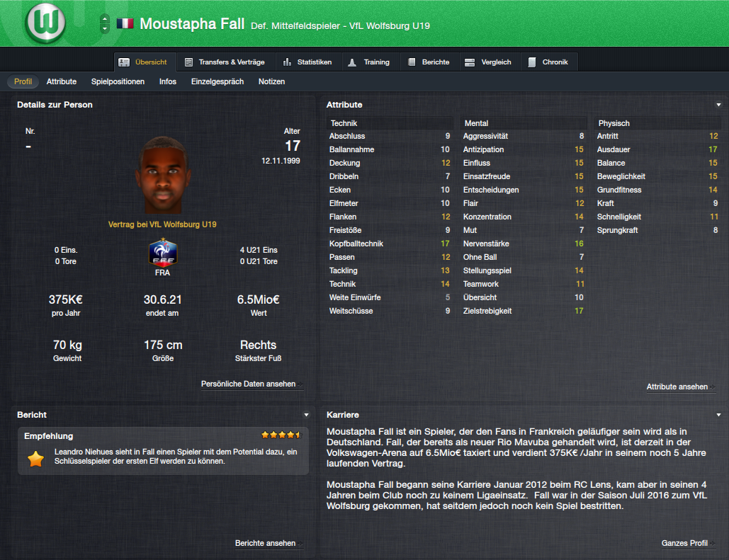Click Moustapha Fall's face portrait
This screenshot has width=729, height=560.
[163, 175]
